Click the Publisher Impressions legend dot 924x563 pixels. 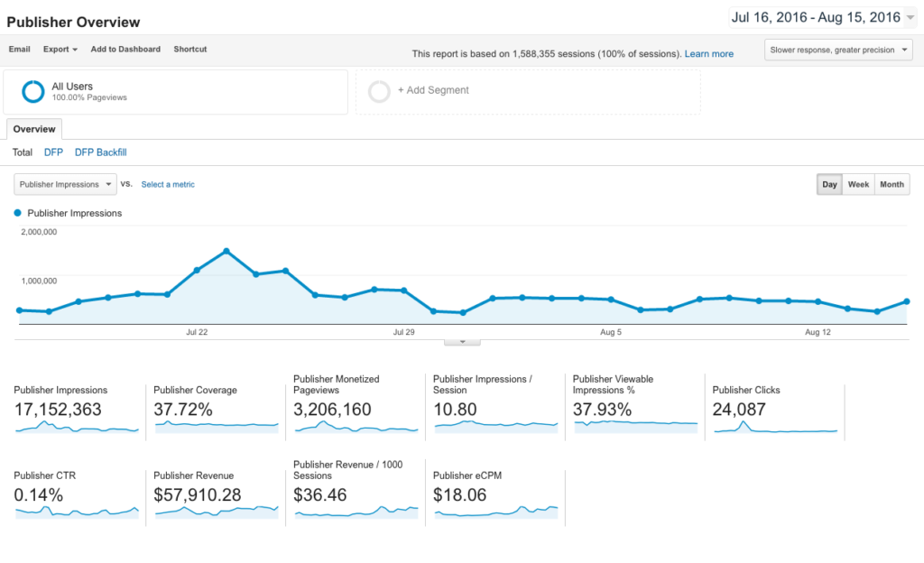pyautogui.click(x=18, y=213)
